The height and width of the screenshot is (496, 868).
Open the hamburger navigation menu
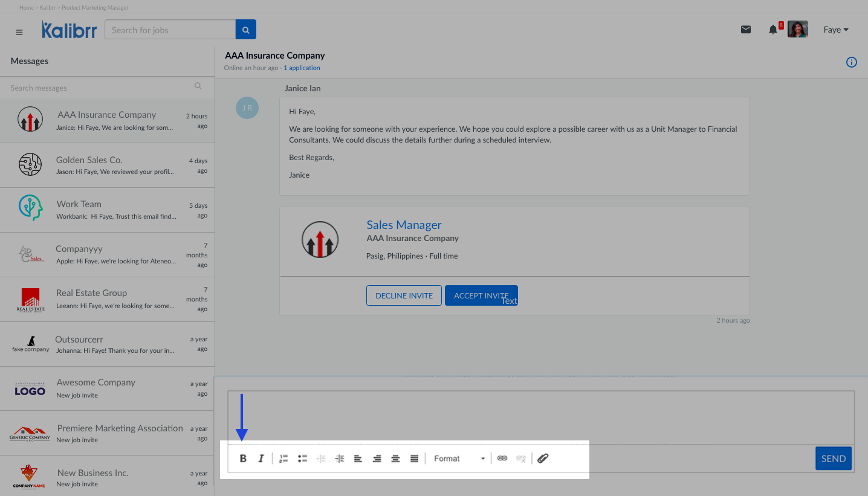point(19,32)
